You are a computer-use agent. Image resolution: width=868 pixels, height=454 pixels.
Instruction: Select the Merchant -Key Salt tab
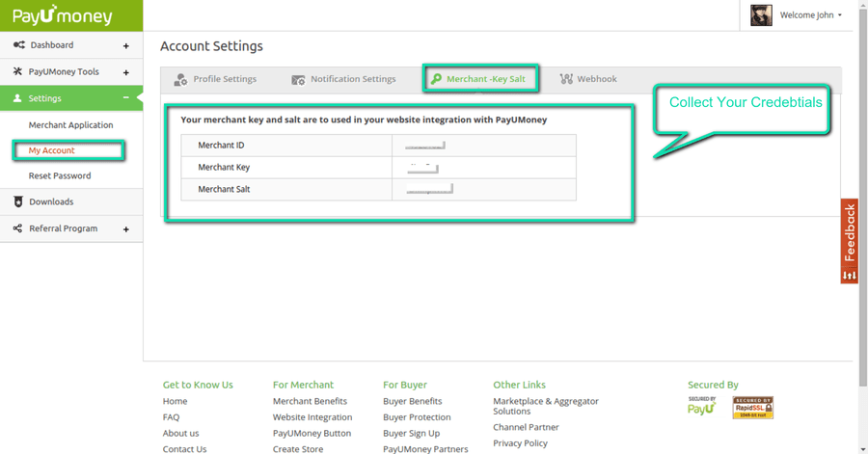[481, 79]
